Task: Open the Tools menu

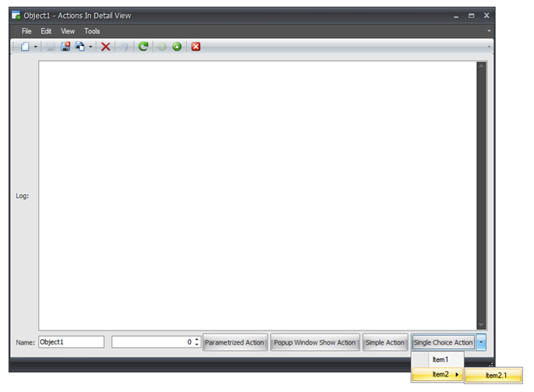Action: coord(92,31)
